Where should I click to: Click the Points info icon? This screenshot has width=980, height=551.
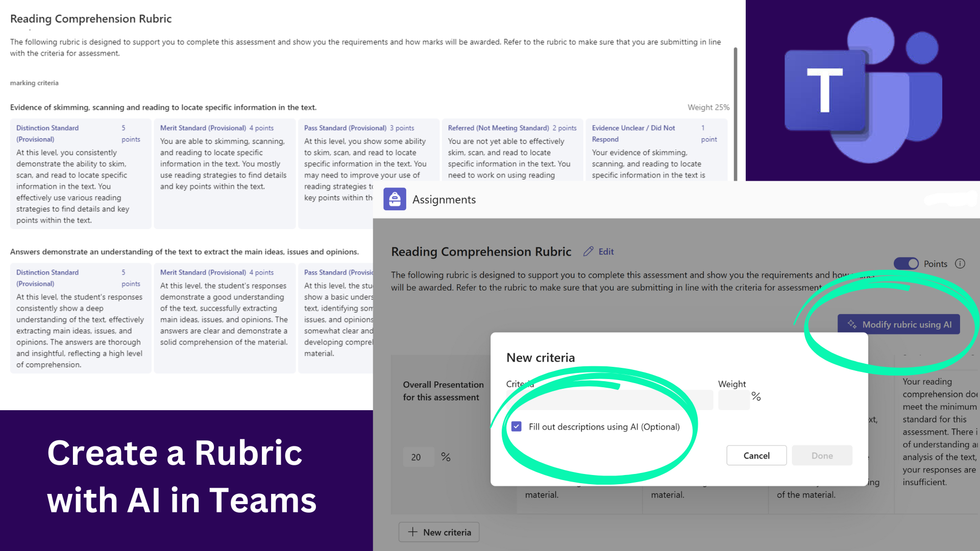point(960,264)
